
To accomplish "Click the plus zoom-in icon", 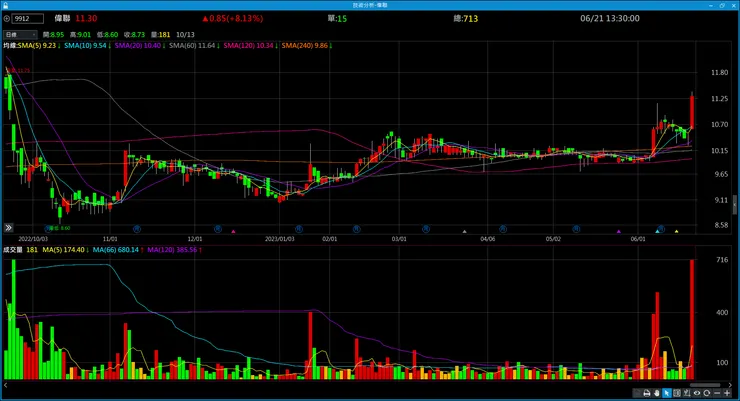I will coord(727,393).
